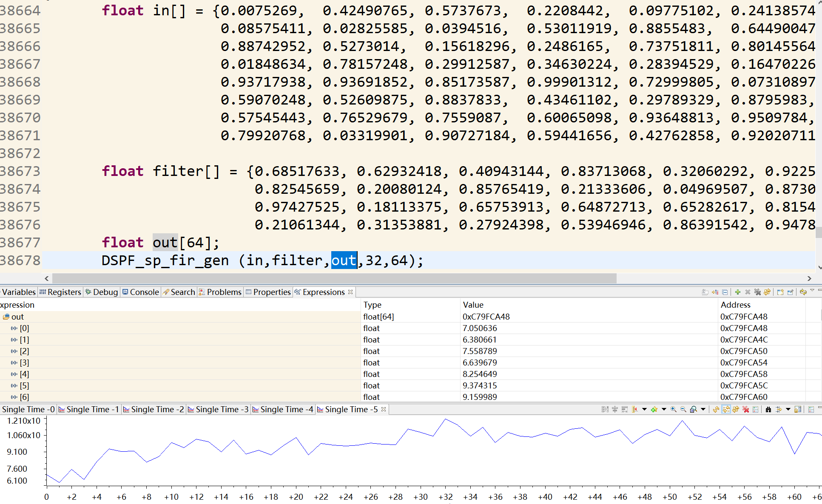Reset graph zoom with magnifier-X icon
Image resolution: width=822 pixels, height=504 pixels.
click(693, 409)
